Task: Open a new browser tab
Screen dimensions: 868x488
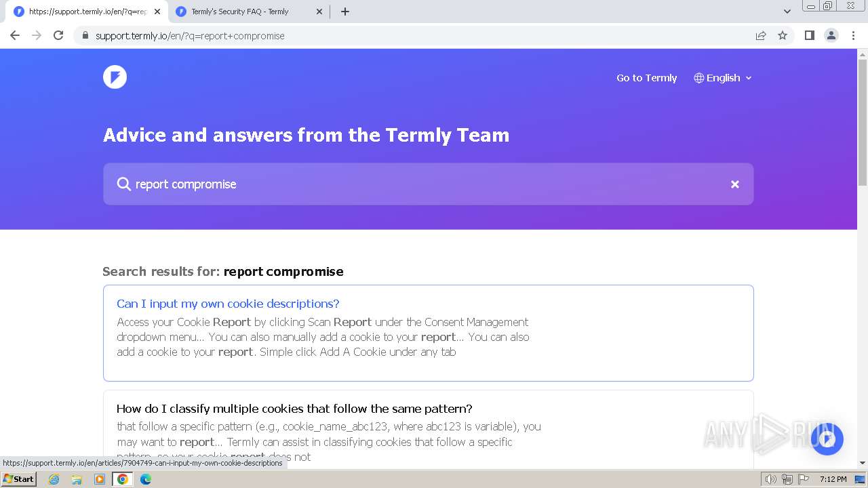Action: point(344,12)
